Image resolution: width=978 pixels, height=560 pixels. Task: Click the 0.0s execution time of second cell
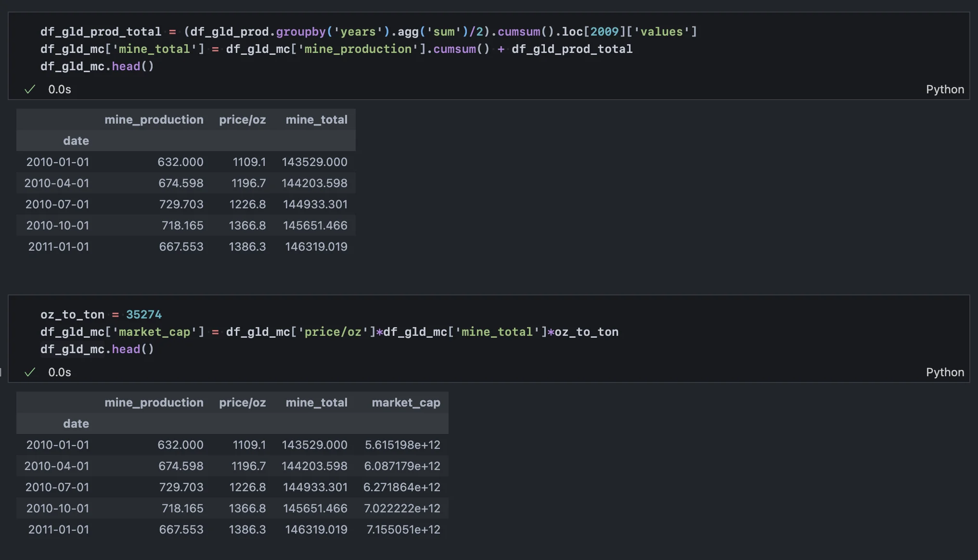pyautogui.click(x=59, y=372)
